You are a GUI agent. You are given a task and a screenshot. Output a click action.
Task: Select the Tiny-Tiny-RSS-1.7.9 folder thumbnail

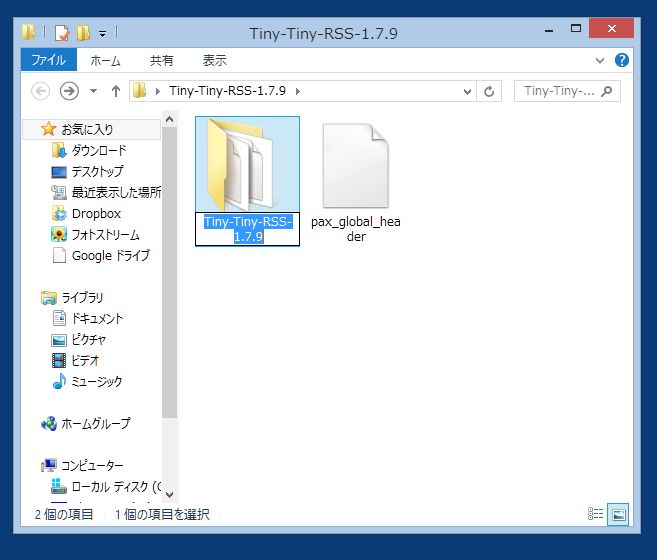247,164
